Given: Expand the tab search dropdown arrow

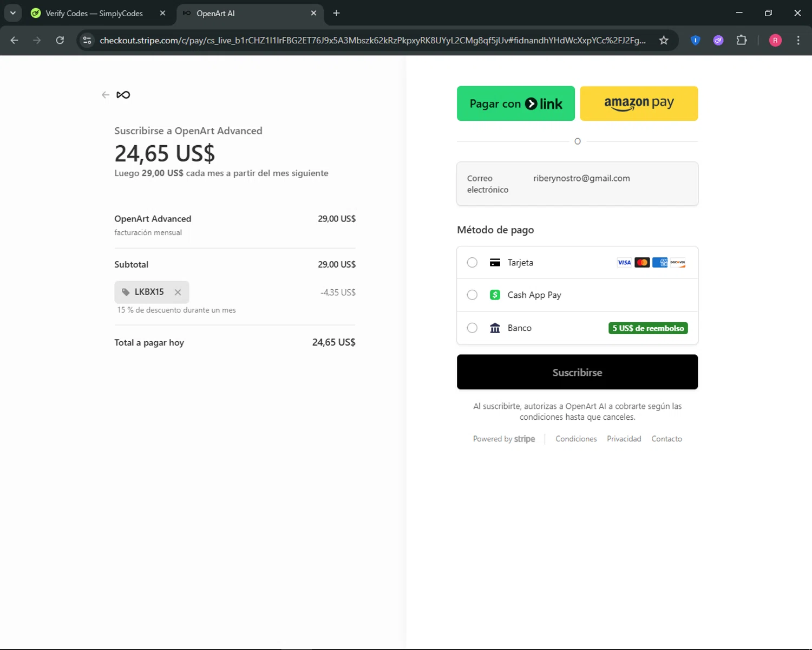Looking at the screenshot, I should point(12,13).
